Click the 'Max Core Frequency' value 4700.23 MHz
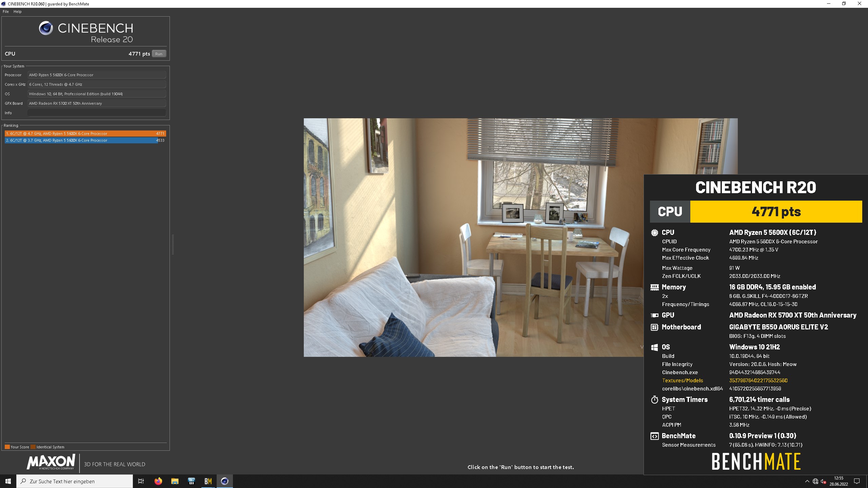The height and width of the screenshot is (488, 868). click(754, 250)
